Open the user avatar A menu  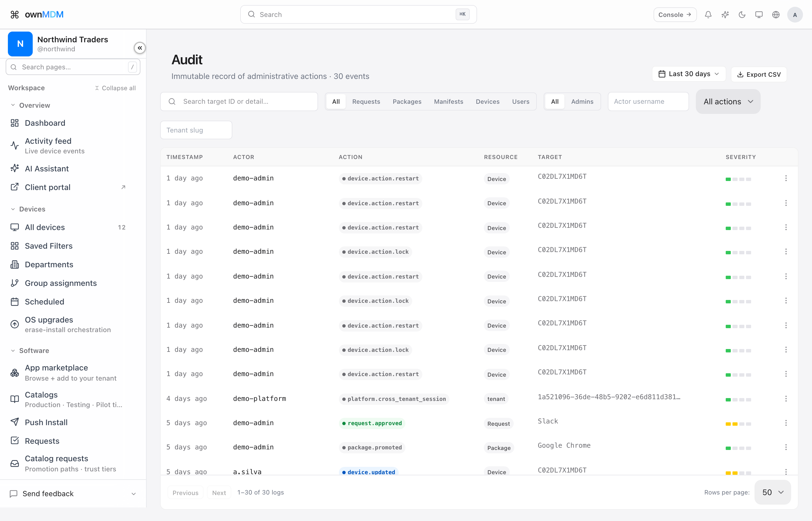tap(795, 15)
